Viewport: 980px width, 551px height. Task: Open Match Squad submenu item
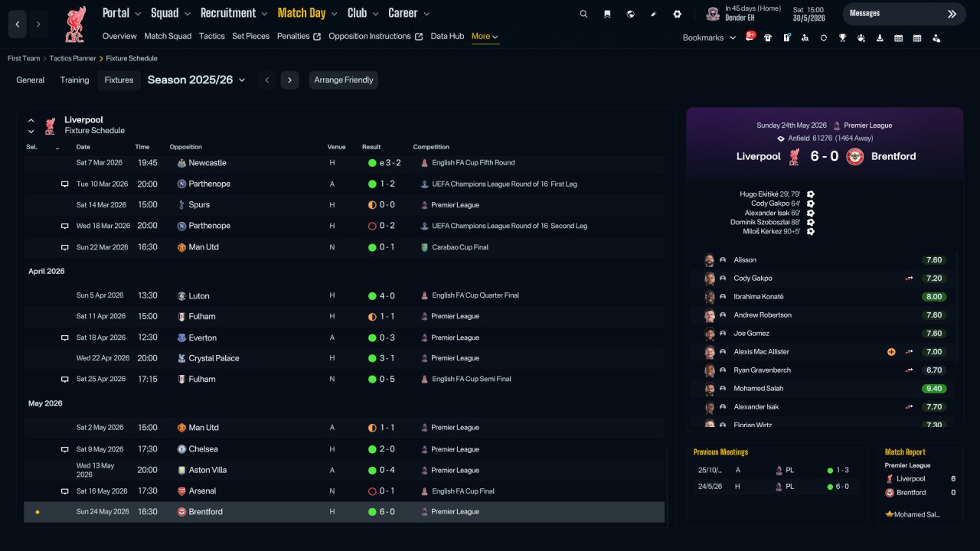point(168,36)
